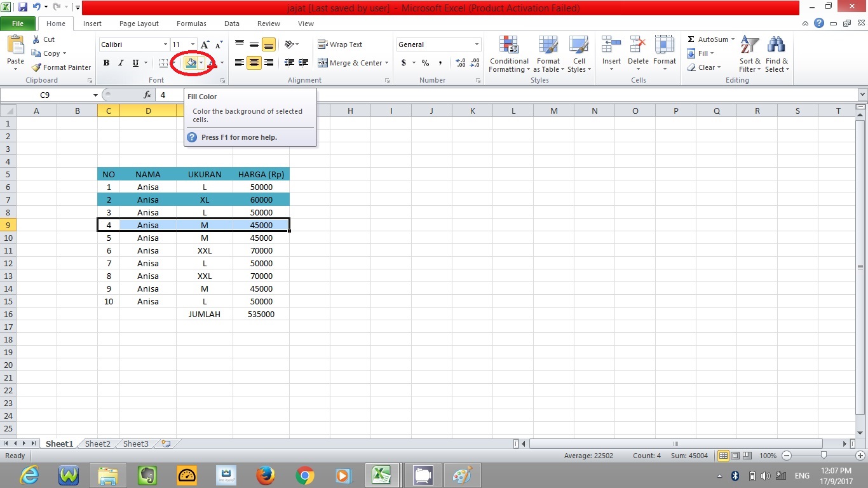868x488 pixels.
Task: Click the Format Painter icon
Action: pos(35,67)
